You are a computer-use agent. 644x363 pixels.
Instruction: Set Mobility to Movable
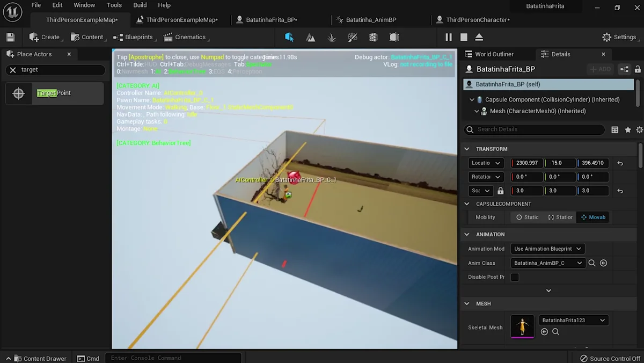[593, 217]
